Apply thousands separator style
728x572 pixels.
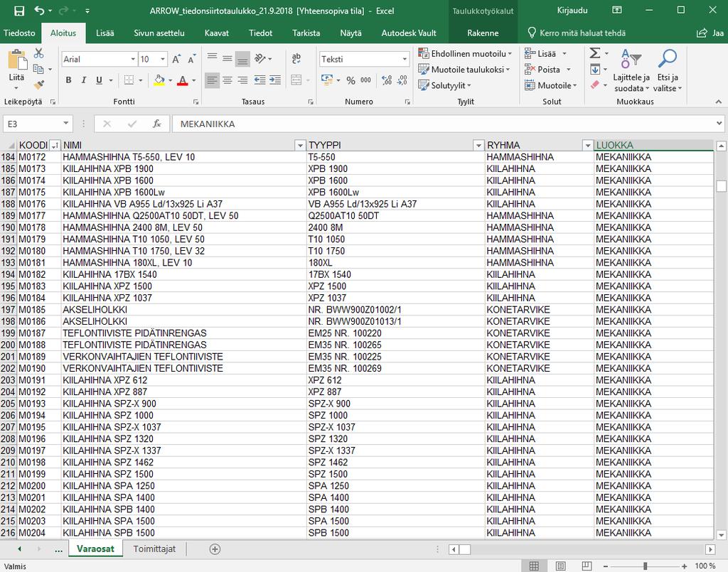coord(366,80)
